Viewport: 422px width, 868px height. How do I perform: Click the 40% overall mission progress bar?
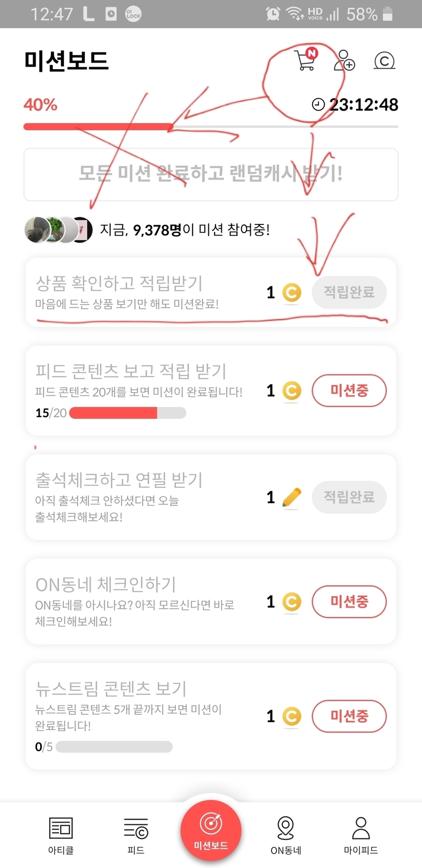tap(210, 126)
